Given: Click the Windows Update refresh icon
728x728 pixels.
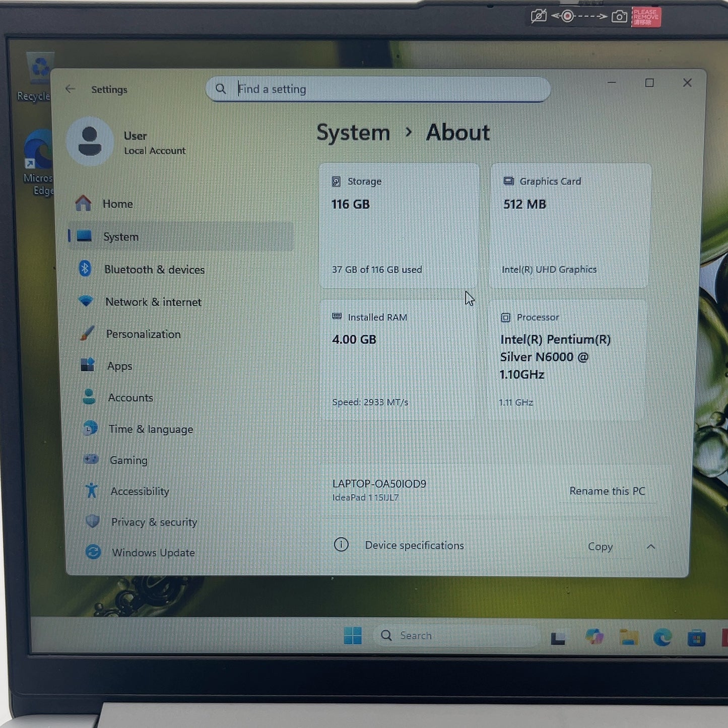Looking at the screenshot, I should coord(93,552).
